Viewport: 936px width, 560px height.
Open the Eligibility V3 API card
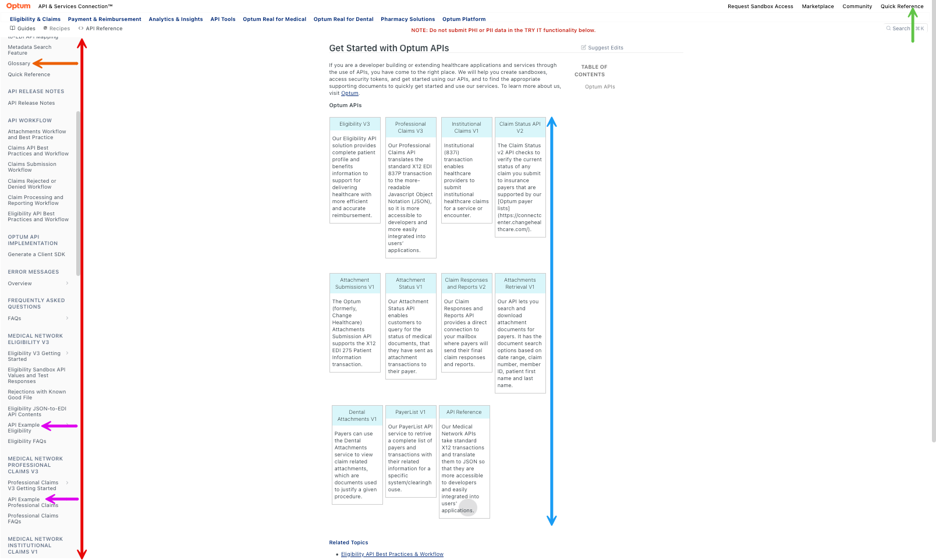click(x=355, y=171)
